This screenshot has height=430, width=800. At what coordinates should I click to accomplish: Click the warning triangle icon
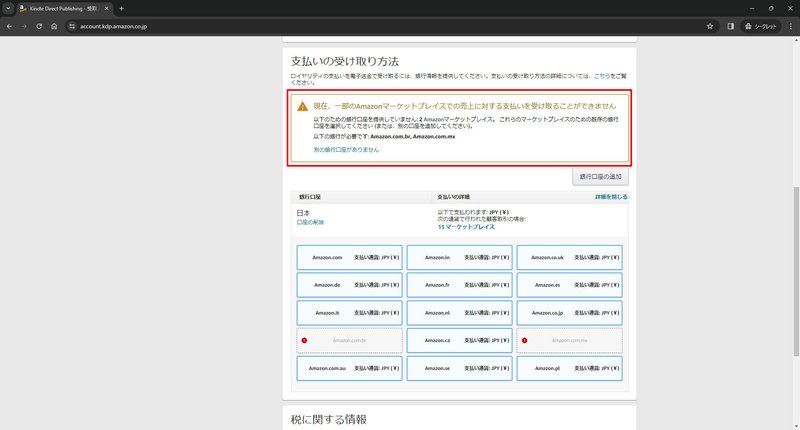pos(303,106)
